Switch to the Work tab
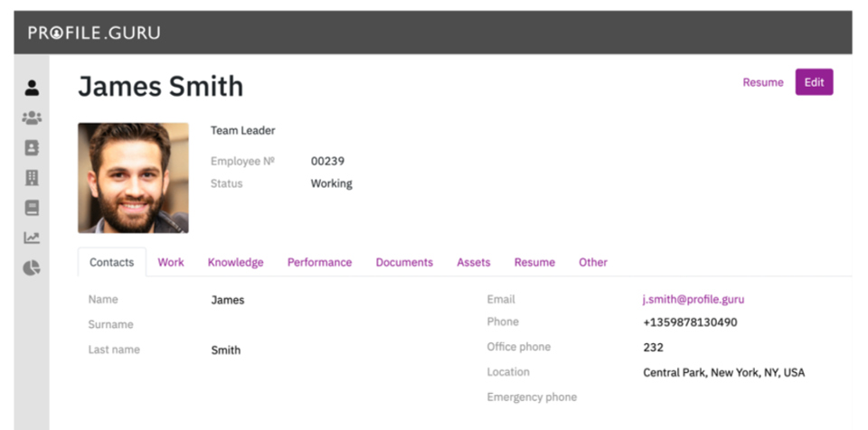The image size is (868, 430). pyautogui.click(x=171, y=262)
